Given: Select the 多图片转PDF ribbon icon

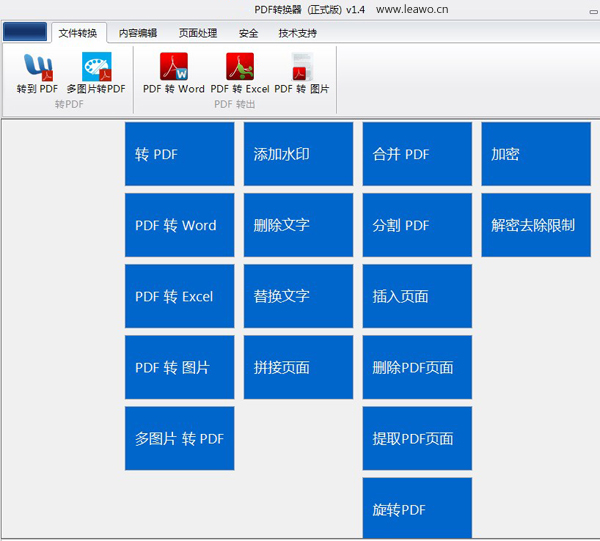Looking at the screenshot, I should click(x=96, y=73).
